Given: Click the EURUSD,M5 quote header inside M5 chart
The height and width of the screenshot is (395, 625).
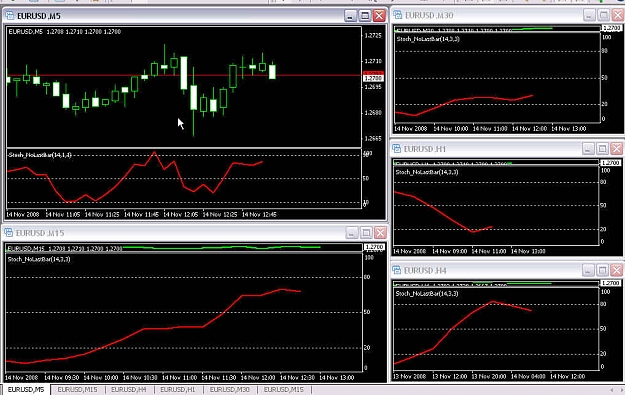Looking at the screenshot, I should (65, 31).
